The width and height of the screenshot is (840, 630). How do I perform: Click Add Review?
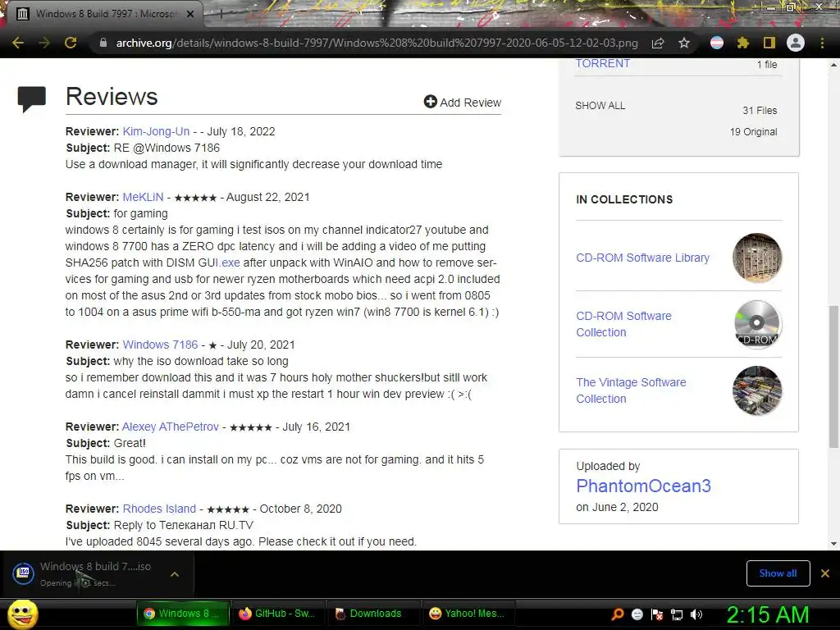[463, 103]
